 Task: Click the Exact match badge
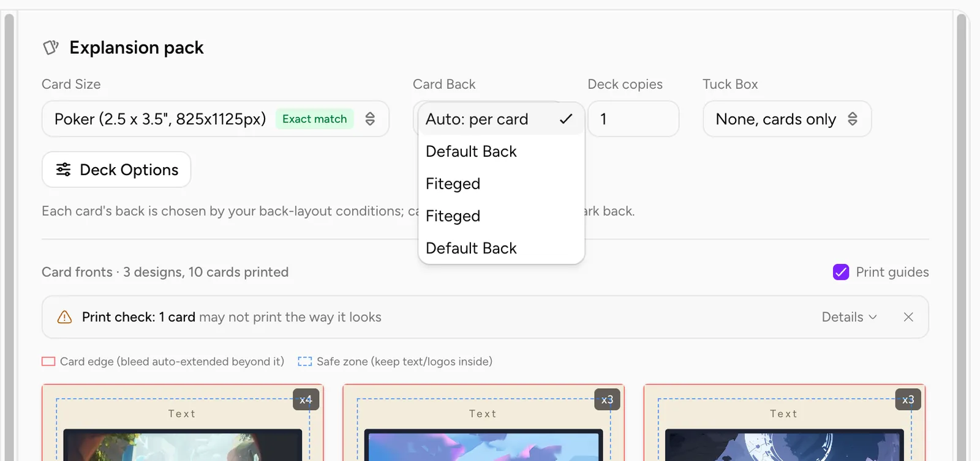coord(314,119)
